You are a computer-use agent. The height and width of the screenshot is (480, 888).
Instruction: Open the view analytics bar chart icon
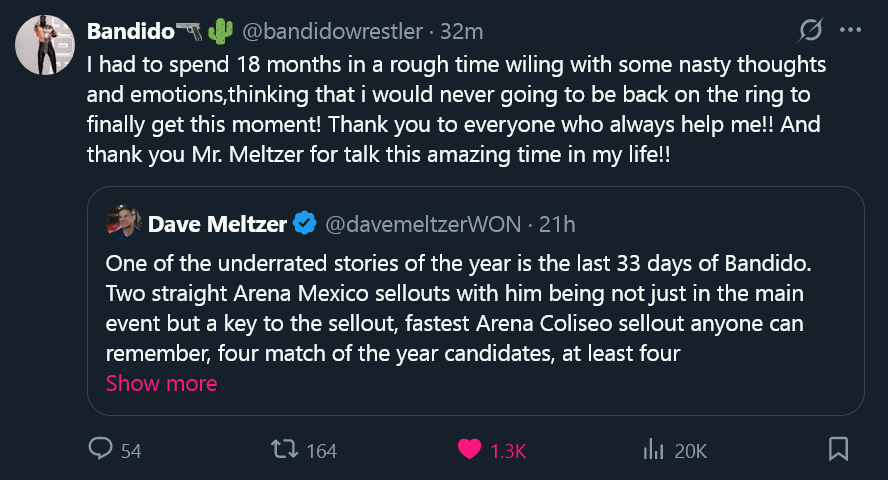653,450
